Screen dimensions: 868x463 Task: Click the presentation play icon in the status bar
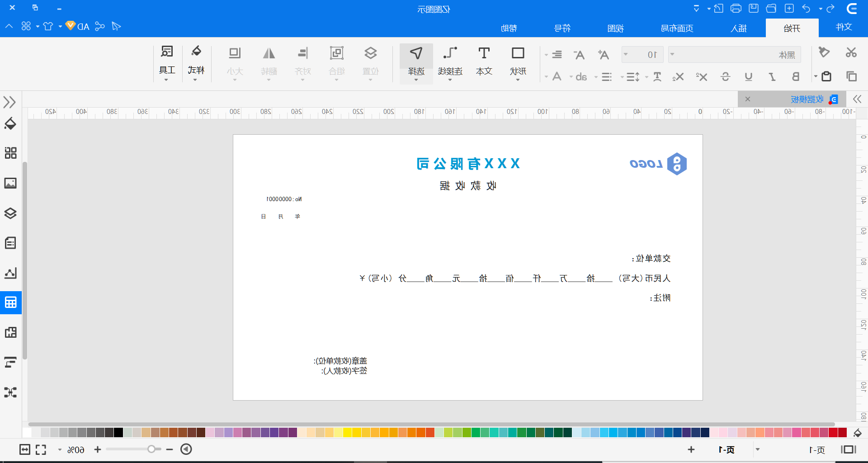186,449
